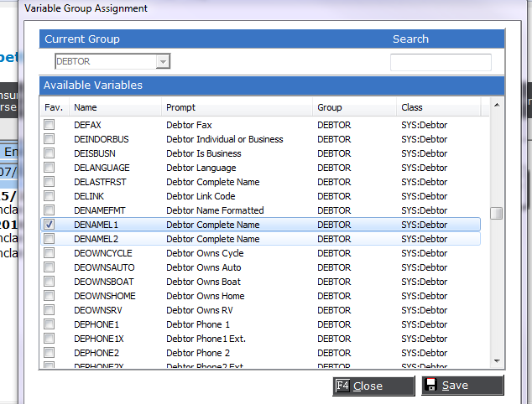Click the F4 Close button
The image size is (532, 404).
click(x=373, y=386)
